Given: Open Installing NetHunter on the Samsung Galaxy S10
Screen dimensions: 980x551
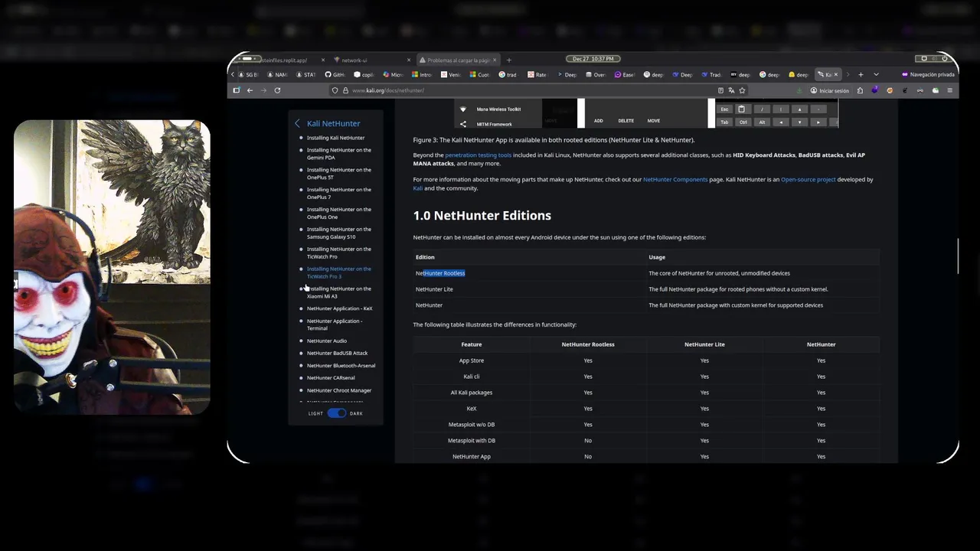Looking at the screenshot, I should coord(338,233).
